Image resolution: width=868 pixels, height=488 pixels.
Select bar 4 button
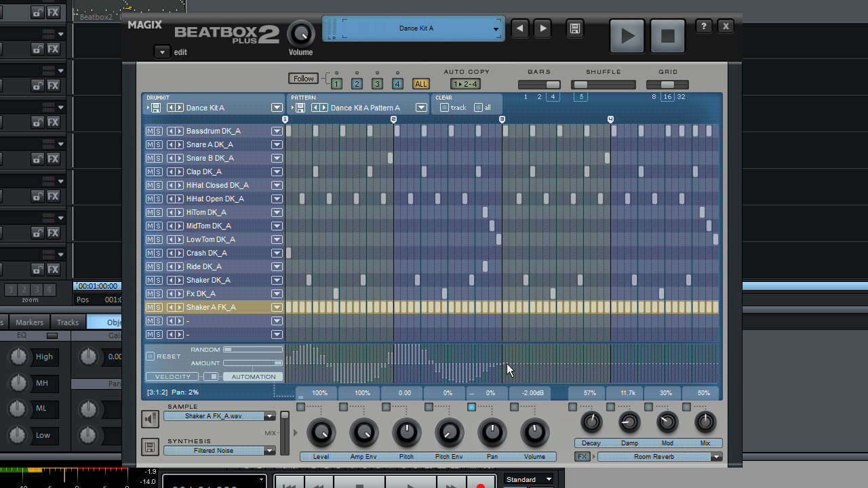pyautogui.click(x=397, y=84)
